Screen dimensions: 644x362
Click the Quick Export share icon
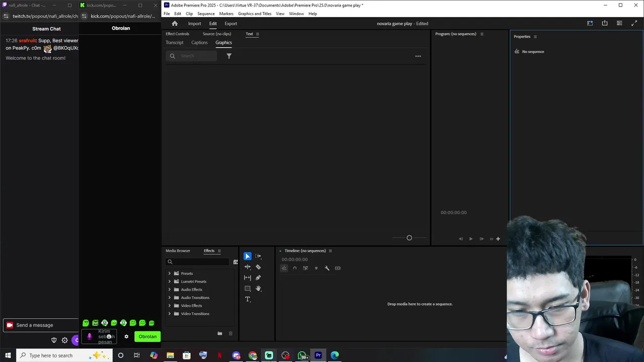pyautogui.click(x=605, y=23)
